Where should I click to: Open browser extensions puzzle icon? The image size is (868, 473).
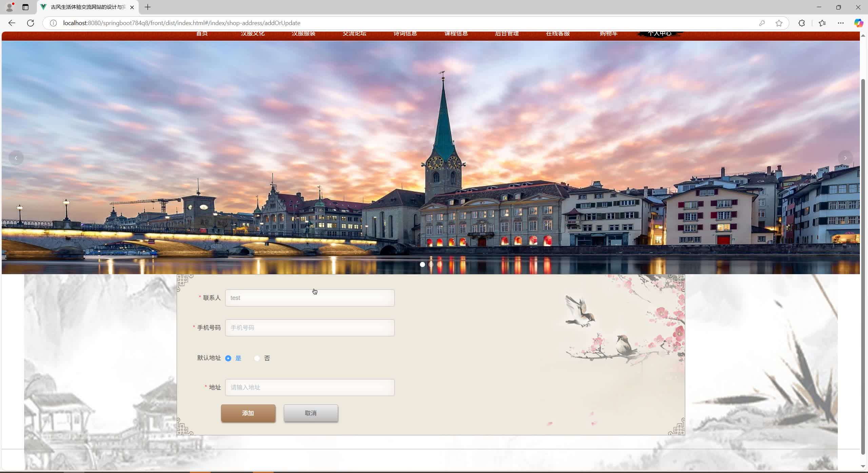tap(802, 23)
